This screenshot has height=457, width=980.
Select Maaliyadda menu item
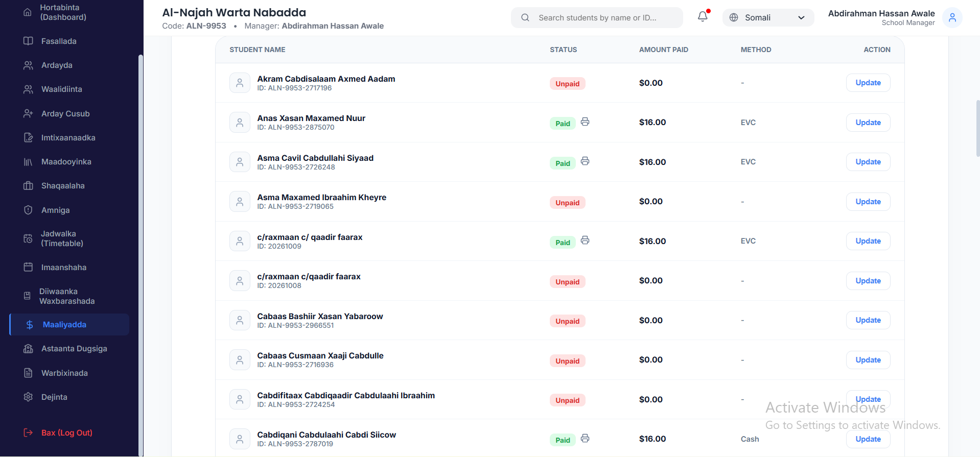(69, 325)
